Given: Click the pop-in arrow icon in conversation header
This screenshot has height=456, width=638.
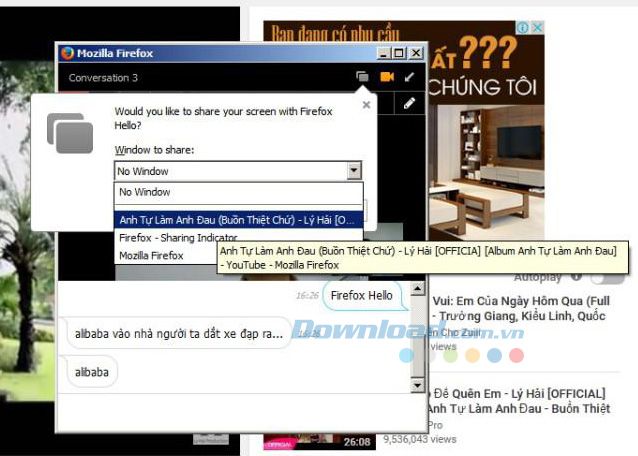Looking at the screenshot, I should (x=409, y=77).
